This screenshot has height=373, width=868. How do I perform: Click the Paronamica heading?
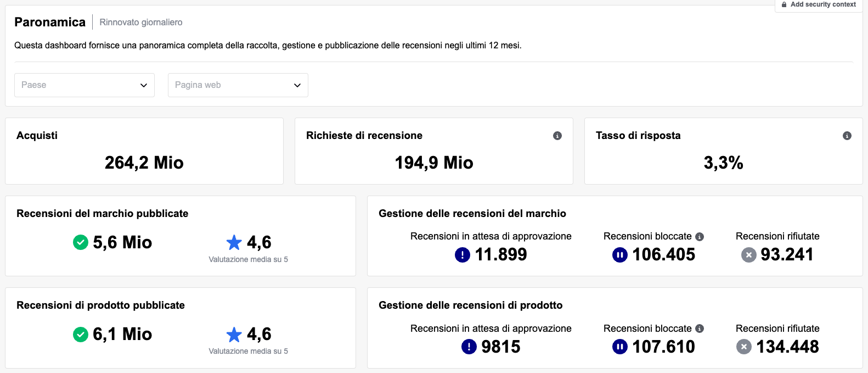coord(50,22)
